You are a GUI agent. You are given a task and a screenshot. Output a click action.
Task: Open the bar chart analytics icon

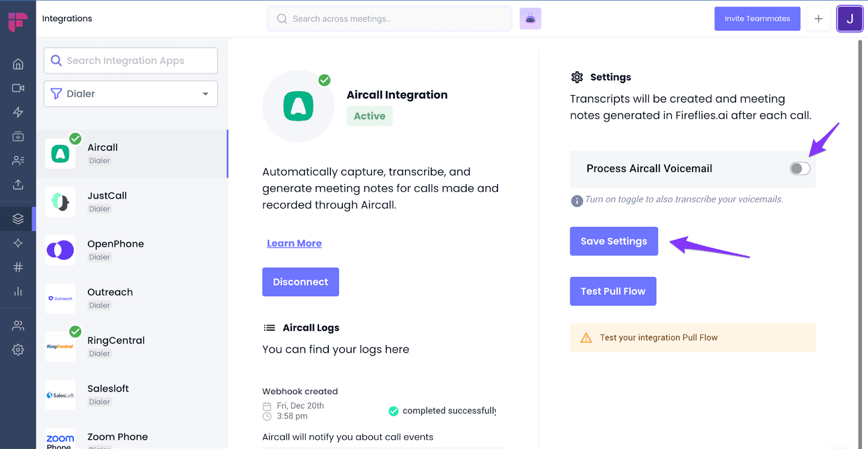coord(18,292)
